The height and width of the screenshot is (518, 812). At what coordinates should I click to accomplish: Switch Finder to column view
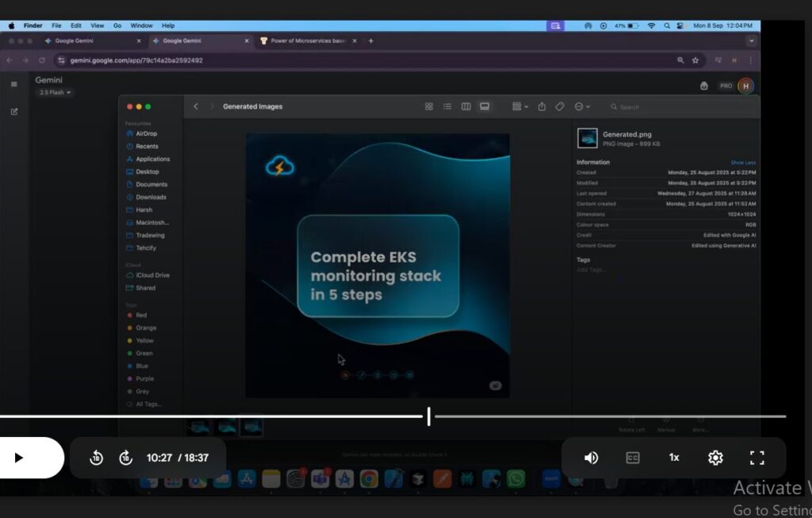465,106
